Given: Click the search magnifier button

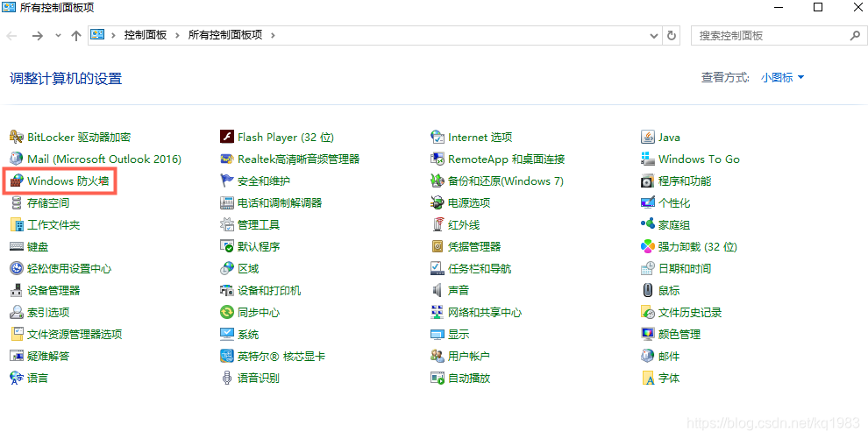Looking at the screenshot, I should click(855, 35).
